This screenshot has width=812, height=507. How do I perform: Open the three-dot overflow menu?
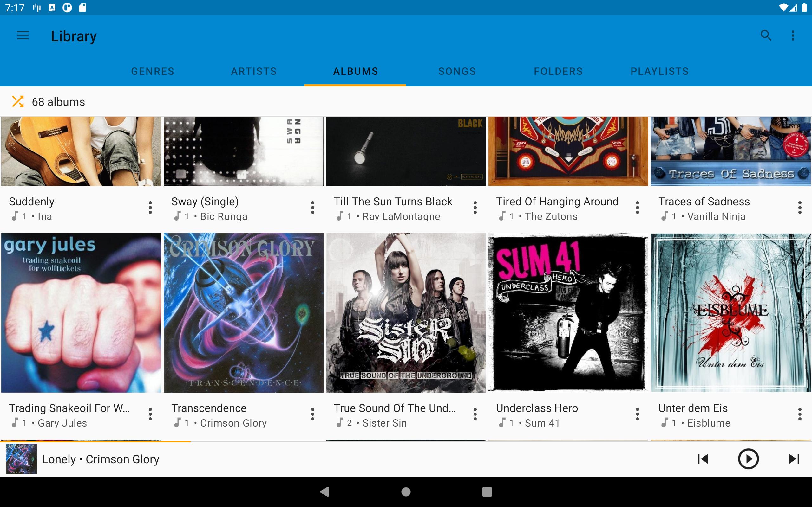point(793,35)
